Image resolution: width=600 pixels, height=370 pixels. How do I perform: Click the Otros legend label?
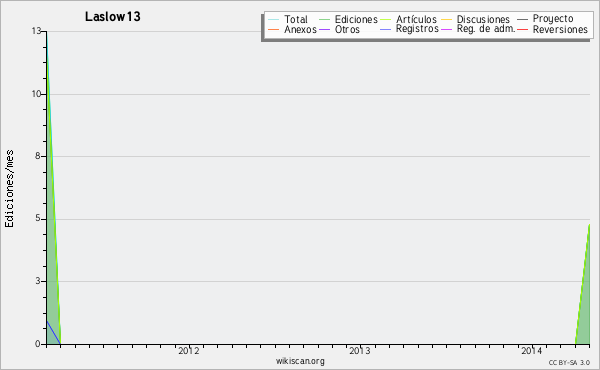point(347,29)
